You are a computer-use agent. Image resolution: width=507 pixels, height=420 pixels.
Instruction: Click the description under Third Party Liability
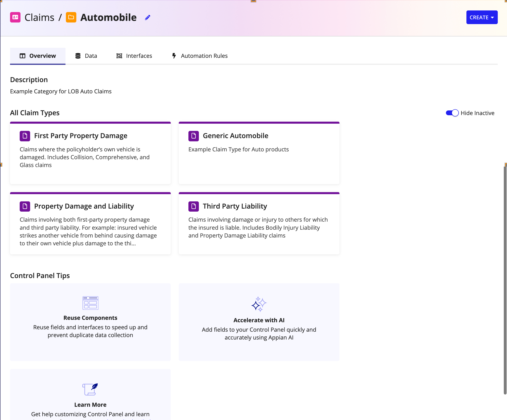(x=258, y=228)
